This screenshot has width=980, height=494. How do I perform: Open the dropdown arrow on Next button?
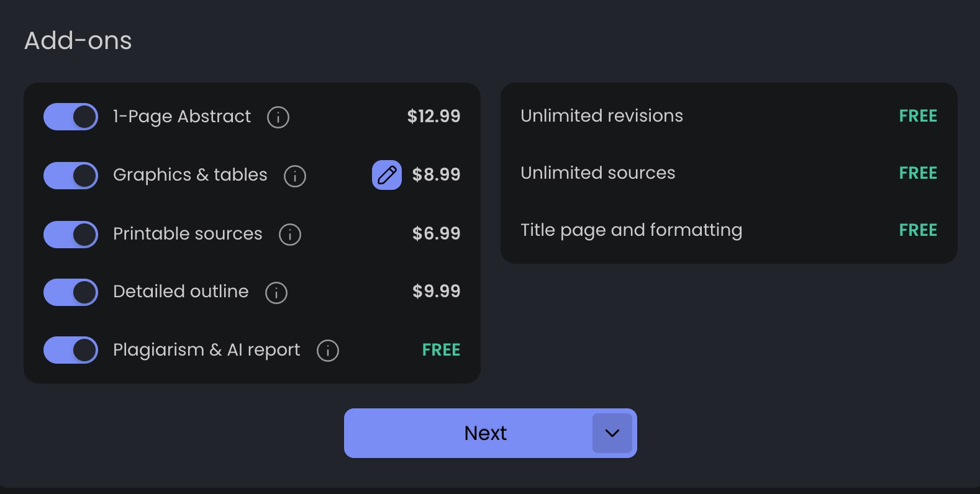(x=612, y=433)
